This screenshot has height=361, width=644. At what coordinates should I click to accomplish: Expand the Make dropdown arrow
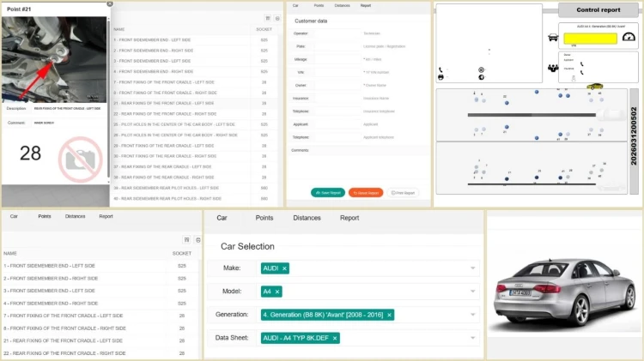(x=473, y=268)
